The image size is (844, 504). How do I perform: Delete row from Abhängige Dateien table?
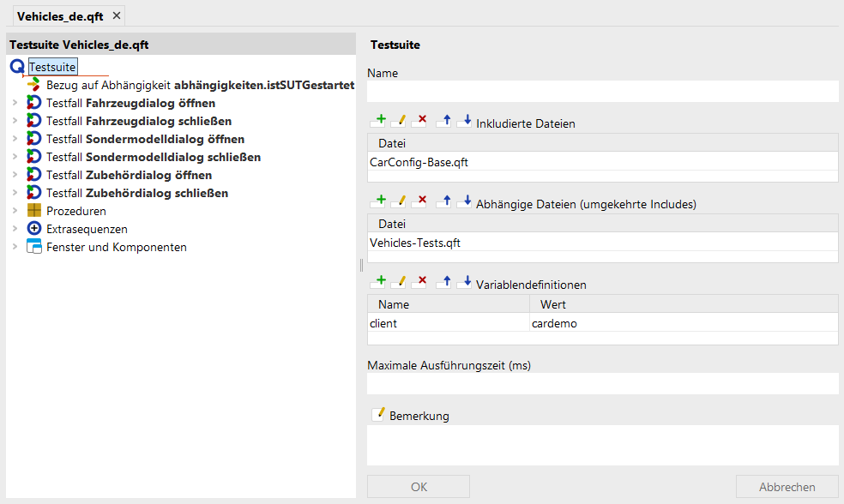click(x=419, y=201)
